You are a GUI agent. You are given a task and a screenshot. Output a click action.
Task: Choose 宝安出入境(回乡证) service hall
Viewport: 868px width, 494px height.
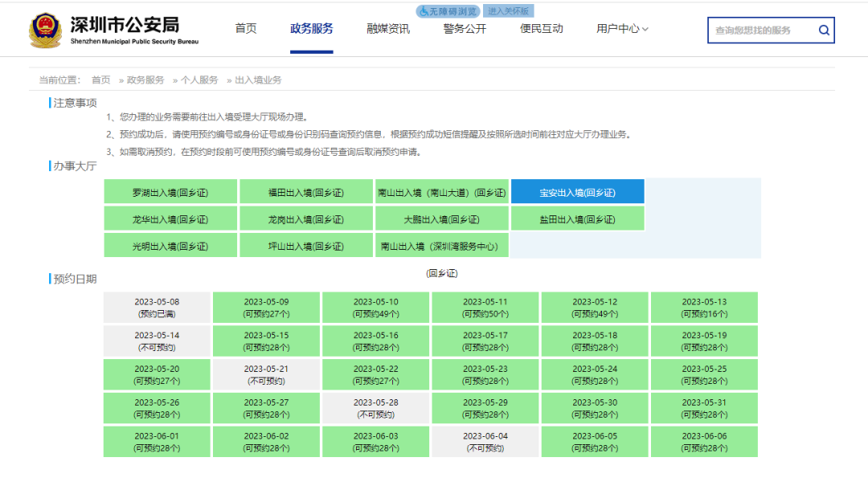577,193
